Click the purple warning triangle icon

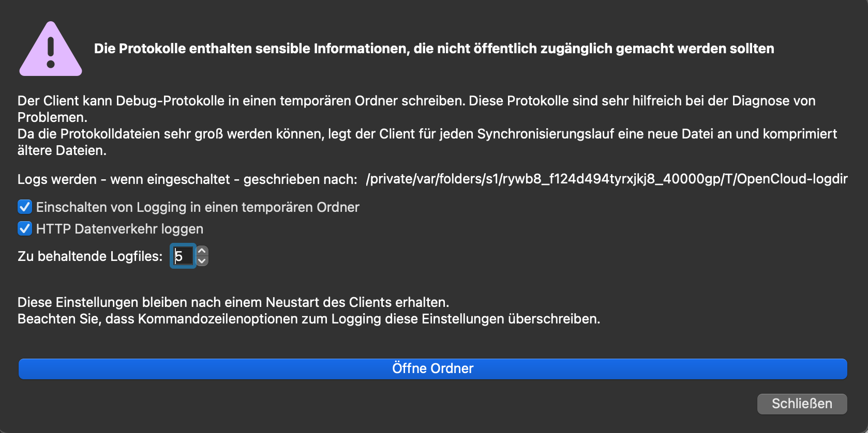coord(51,49)
